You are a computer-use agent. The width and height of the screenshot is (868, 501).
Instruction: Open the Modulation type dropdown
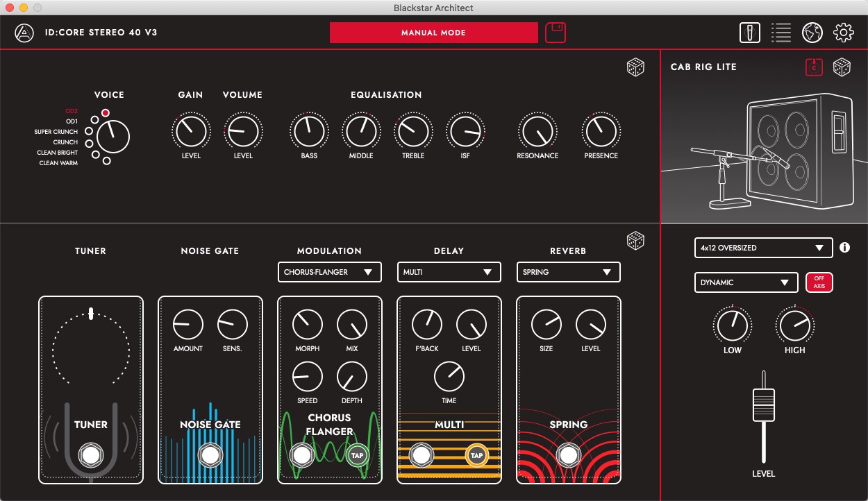click(329, 272)
